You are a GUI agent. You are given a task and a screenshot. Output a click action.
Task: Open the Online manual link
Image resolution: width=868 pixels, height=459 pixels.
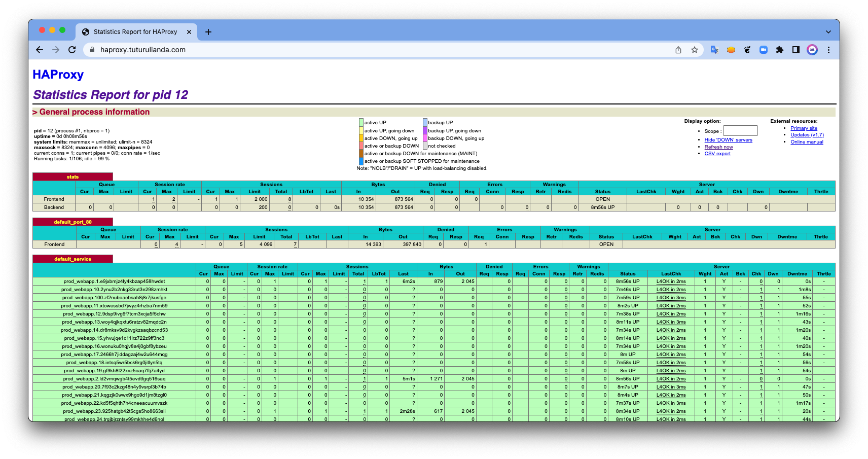[x=807, y=142]
